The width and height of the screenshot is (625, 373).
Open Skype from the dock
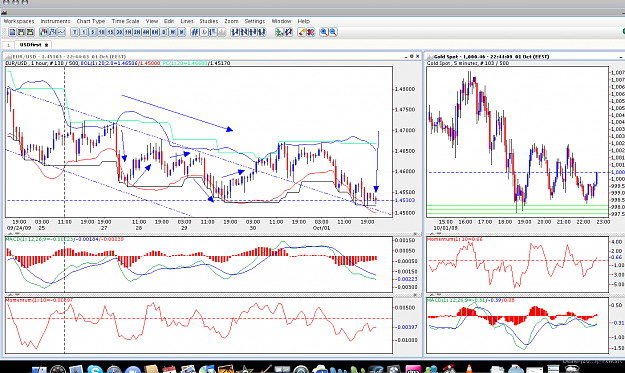(95, 370)
